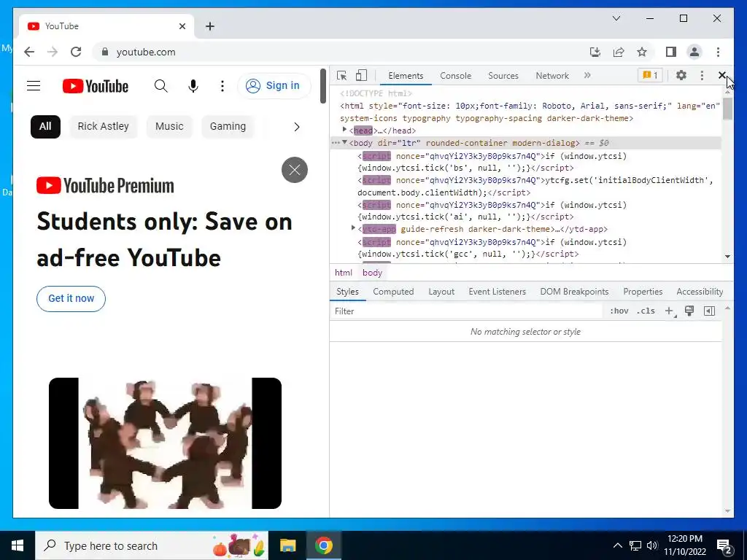Share this page icon in address bar
Viewport: 747px width, 560px height.
[x=619, y=52]
